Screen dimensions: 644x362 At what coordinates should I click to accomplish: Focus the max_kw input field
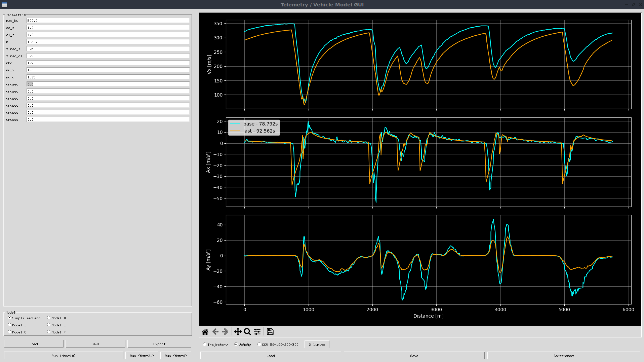click(x=108, y=21)
